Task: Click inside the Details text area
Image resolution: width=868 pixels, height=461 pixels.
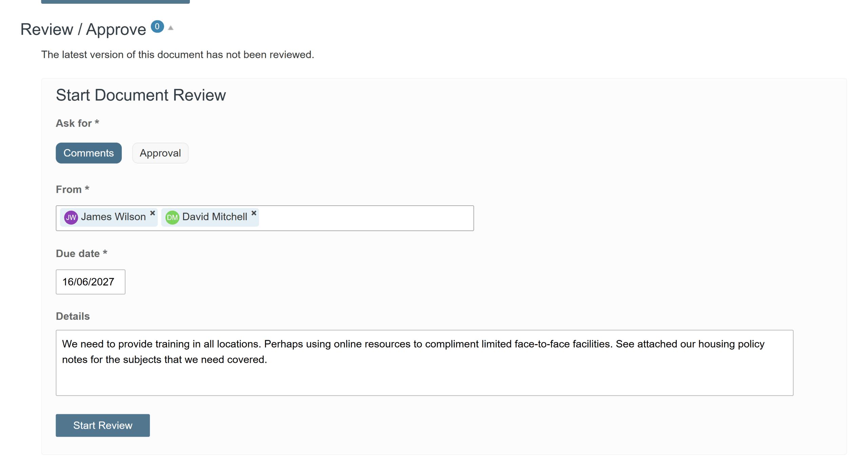Action: tap(424, 363)
